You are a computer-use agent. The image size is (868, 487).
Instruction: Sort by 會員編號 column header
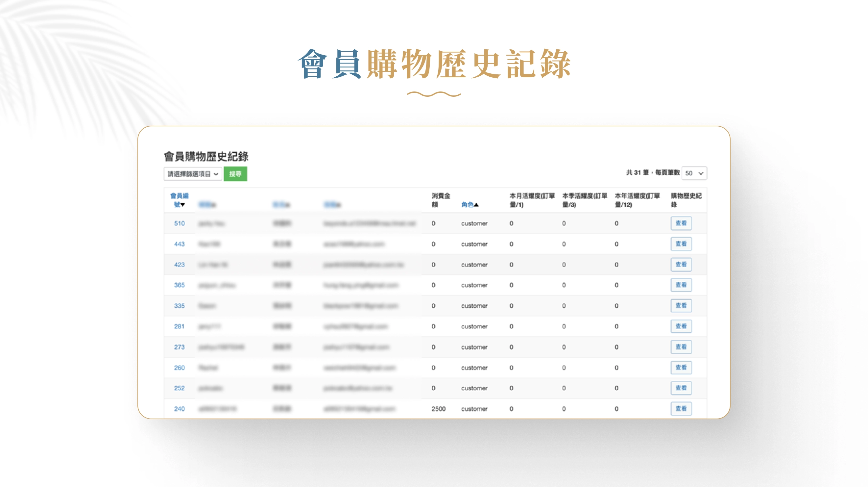(179, 200)
